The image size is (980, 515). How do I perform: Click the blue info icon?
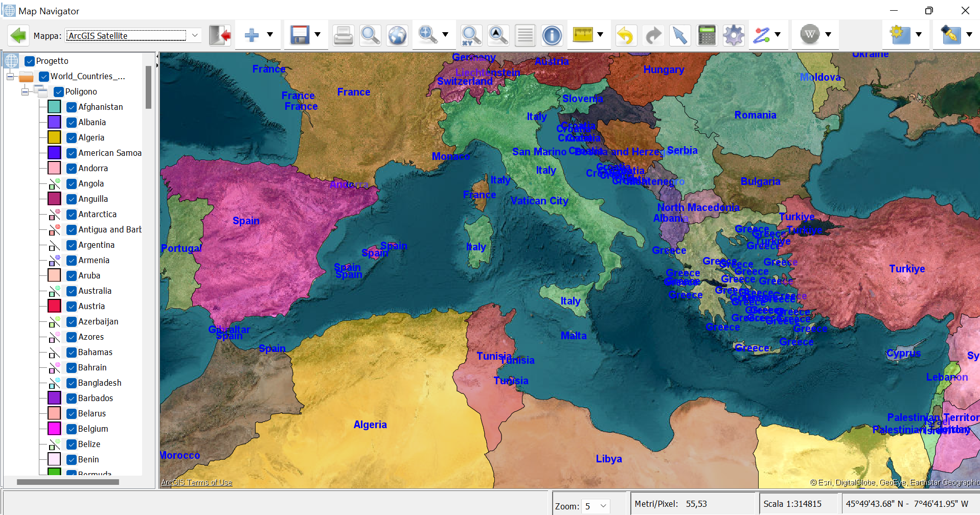point(552,36)
